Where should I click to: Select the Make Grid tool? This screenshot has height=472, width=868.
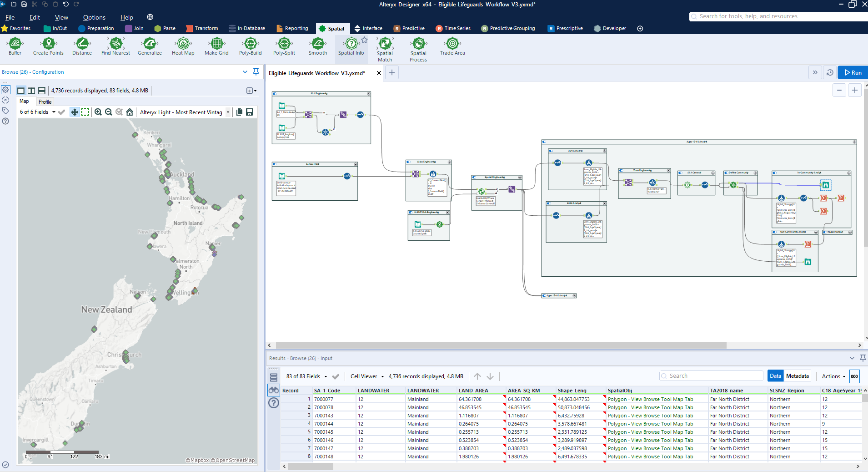click(216, 46)
